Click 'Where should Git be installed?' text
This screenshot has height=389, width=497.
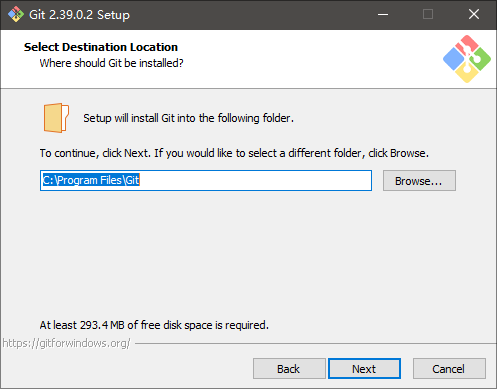pos(111,63)
